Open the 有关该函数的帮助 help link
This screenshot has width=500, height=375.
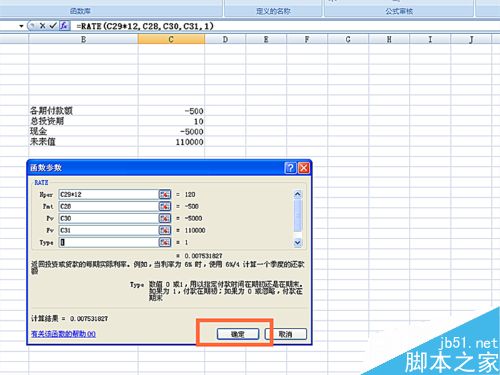click(63, 334)
